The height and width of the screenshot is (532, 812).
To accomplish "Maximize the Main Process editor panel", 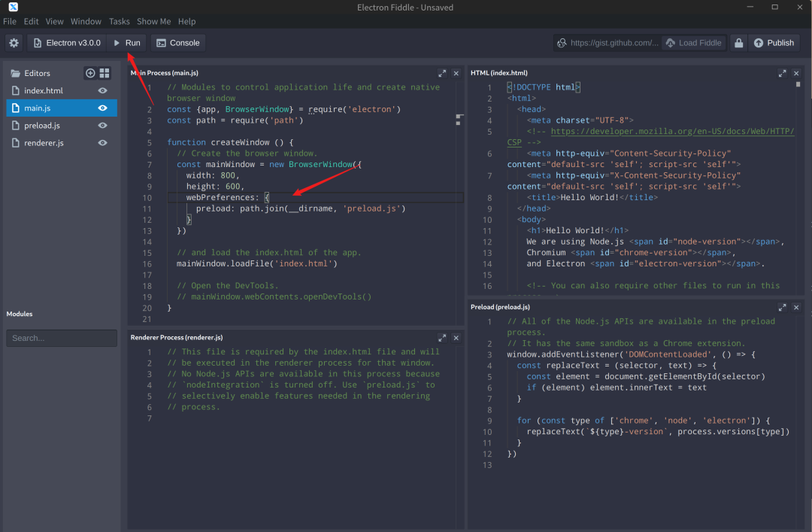I will point(442,73).
